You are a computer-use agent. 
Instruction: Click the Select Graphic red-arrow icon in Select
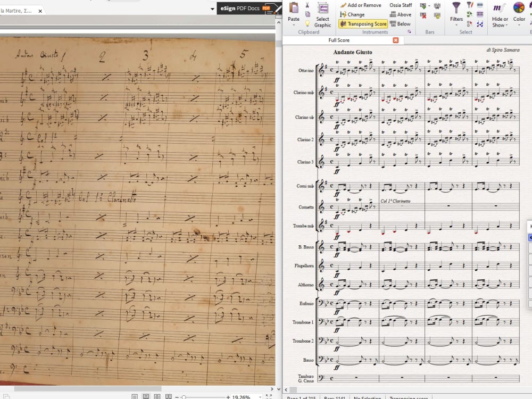point(470,24)
